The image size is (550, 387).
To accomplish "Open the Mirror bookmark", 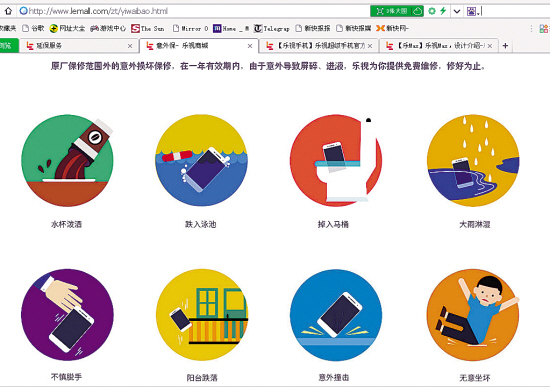I will click(x=191, y=28).
